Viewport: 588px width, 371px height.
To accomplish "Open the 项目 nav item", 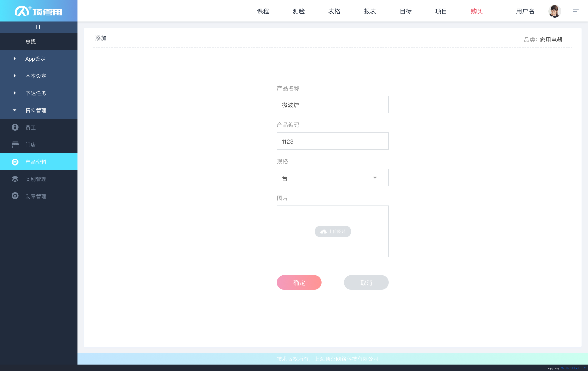I will 441,11.
